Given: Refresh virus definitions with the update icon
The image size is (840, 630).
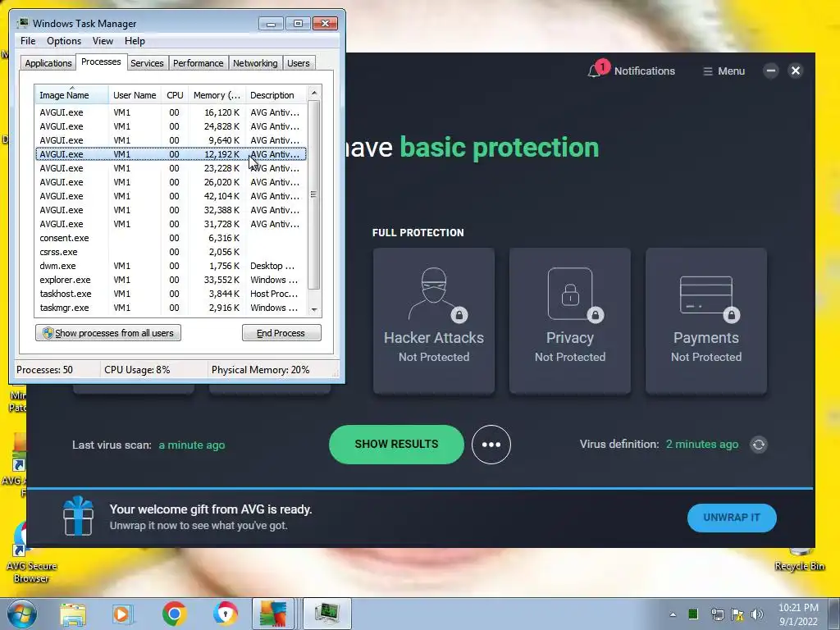Looking at the screenshot, I should click(759, 445).
